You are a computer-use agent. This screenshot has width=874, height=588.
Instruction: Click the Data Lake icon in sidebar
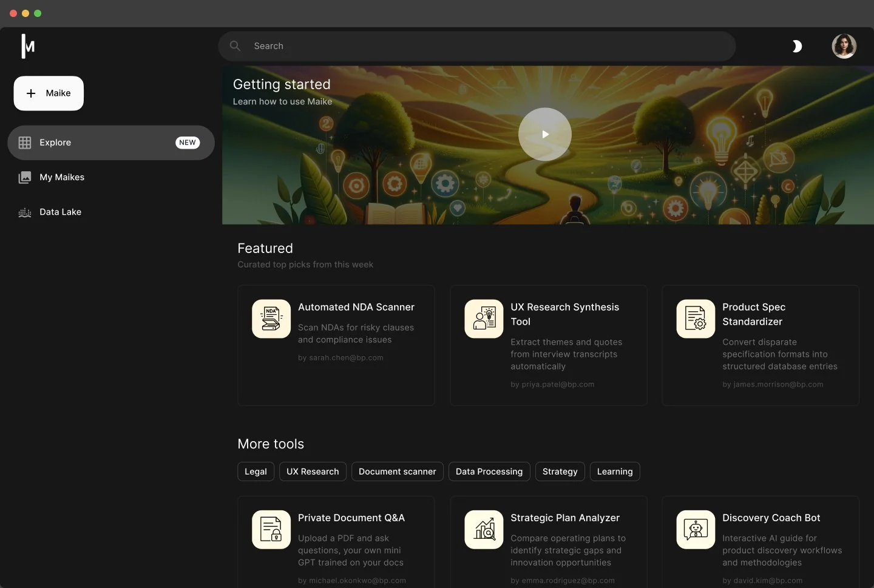(x=24, y=212)
